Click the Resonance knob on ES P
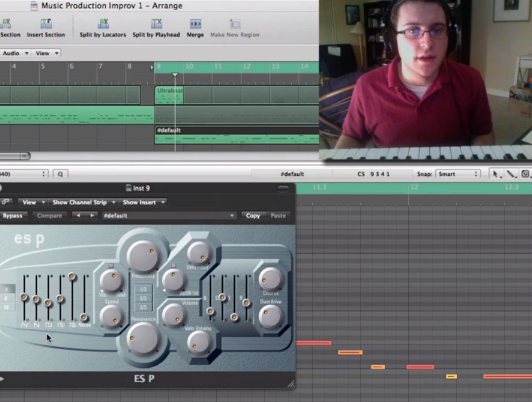532x402 pixels. tap(143, 338)
